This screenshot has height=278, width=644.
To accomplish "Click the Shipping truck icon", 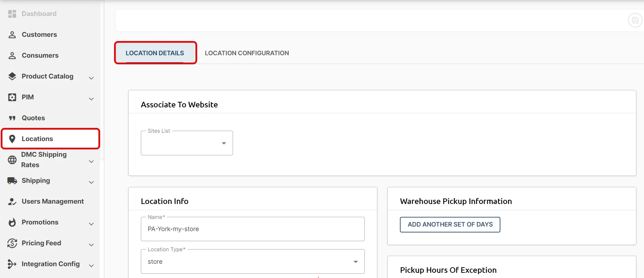I will [x=12, y=181].
